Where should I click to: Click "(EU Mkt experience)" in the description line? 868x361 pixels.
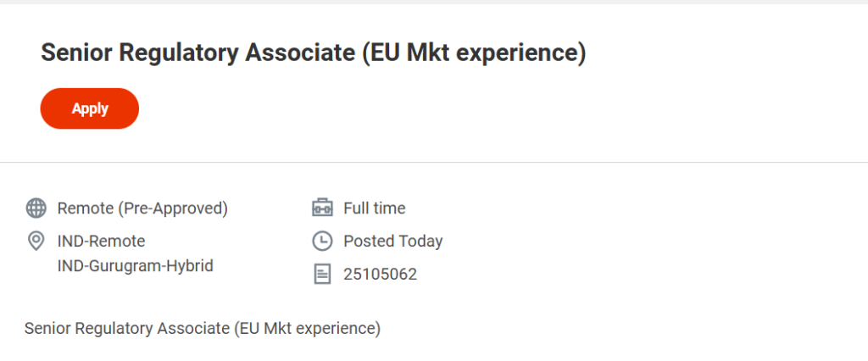(x=307, y=328)
